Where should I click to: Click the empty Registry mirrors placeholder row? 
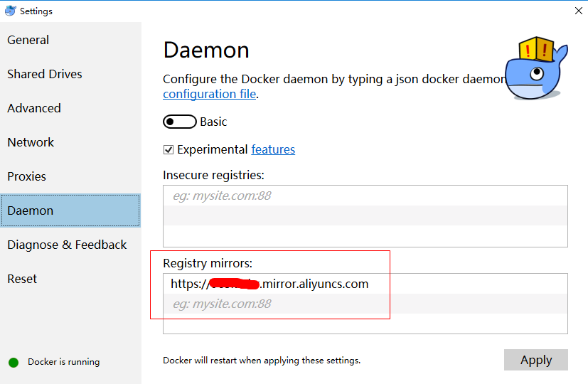click(365, 304)
